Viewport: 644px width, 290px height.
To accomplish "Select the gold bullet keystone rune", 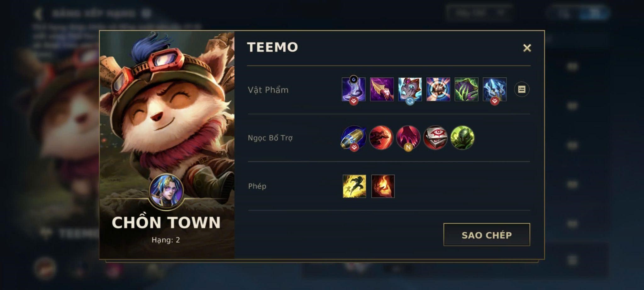I will click(353, 137).
